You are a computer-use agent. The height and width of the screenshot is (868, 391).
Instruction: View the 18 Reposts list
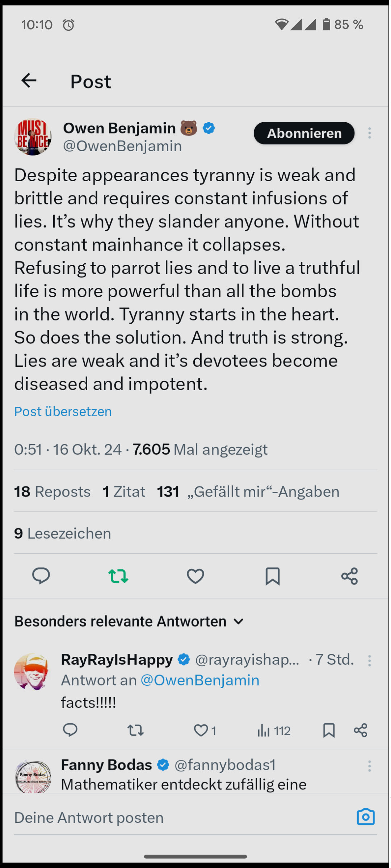(52, 492)
